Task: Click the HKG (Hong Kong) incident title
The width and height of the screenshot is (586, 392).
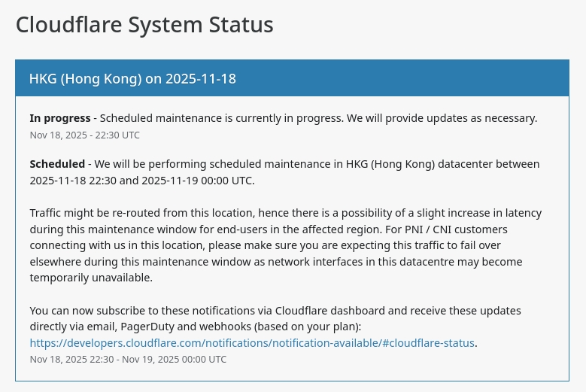Action: pyautogui.click(x=132, y=78)
